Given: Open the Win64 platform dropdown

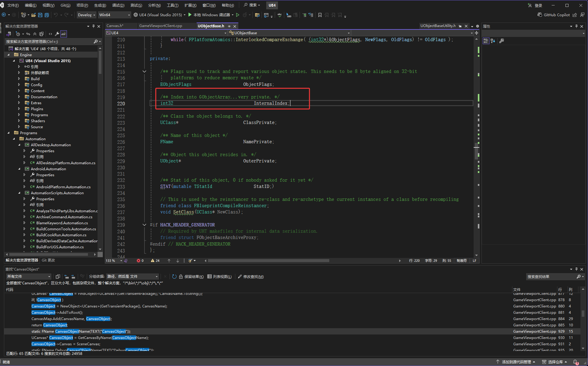Looking at the screenshot, I should pyautogui.click(x=114, y=15).
